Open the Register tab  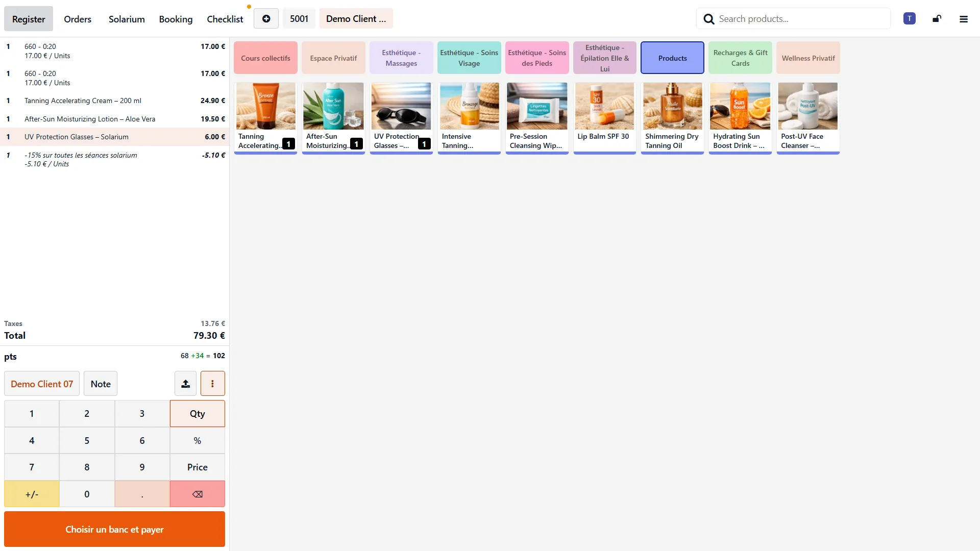(x=29, y=19)
